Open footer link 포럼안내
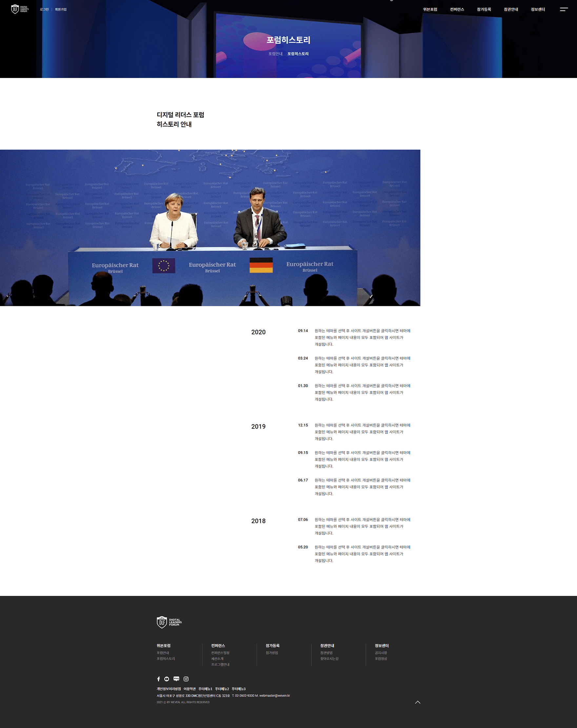Viewport: 577px width, 728px height. [163, 653]
